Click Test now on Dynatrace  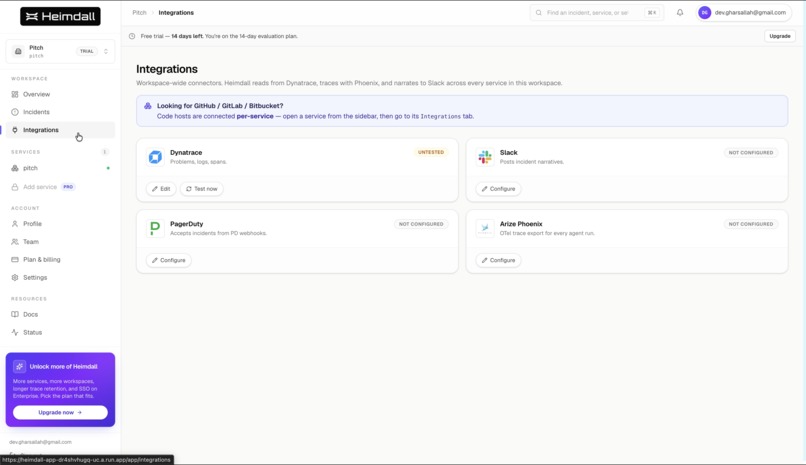pyautogui.click(x=202, y=189)
